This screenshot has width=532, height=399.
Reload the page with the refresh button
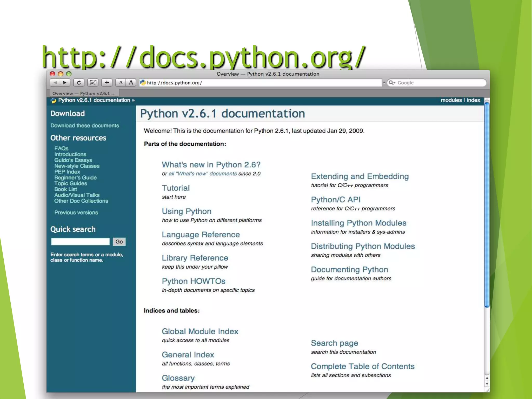click(x=79, y=83)
